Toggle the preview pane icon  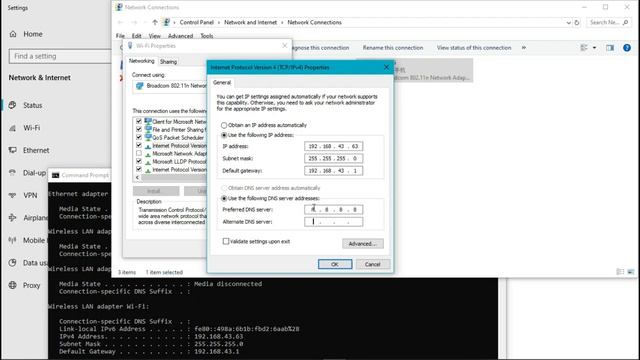610,48
